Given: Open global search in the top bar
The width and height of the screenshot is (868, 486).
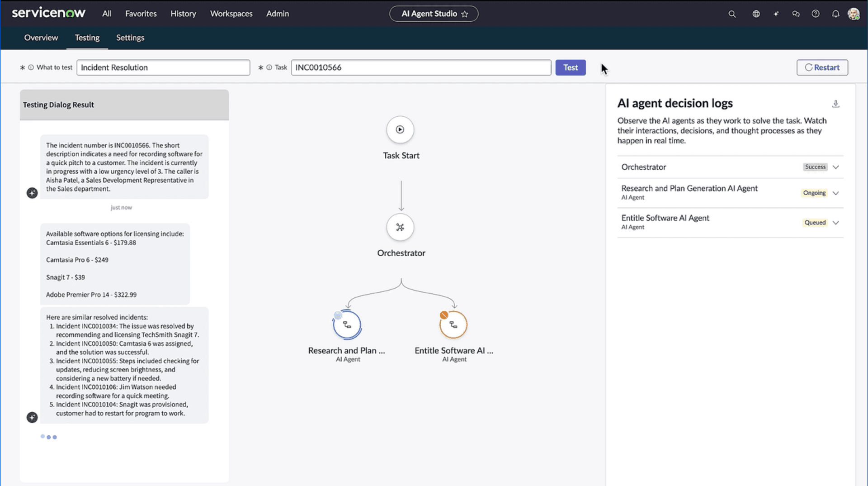Looking at the screenshot, I should click(732, 14).
